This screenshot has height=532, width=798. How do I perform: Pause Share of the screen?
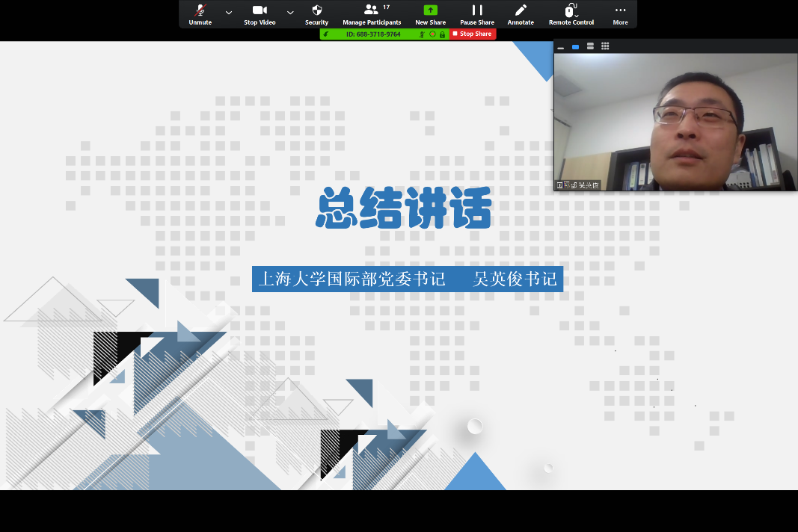coord(476,13)
